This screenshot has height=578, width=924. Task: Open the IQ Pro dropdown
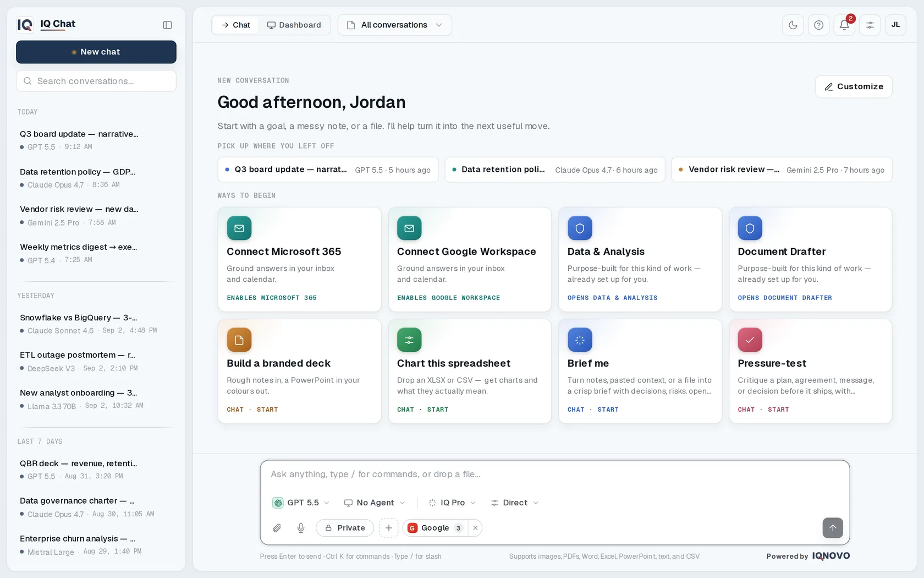tap(452, 503)
